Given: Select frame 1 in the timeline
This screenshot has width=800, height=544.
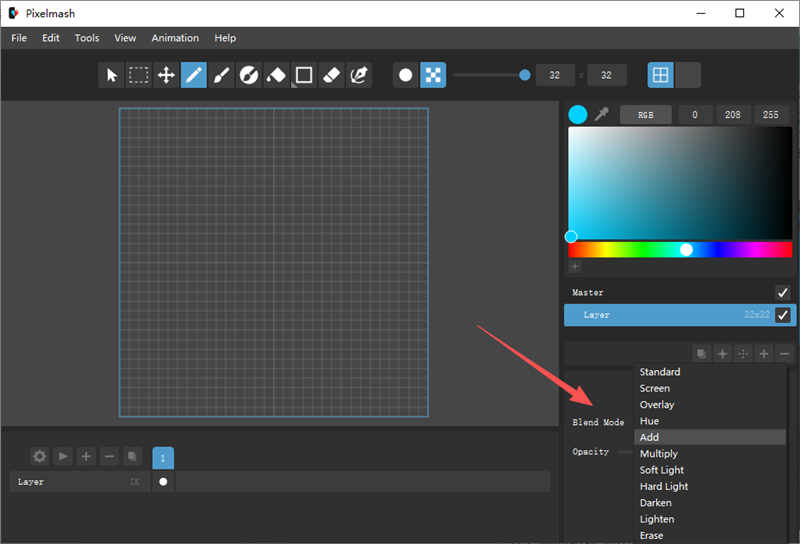Looking at the screenshot, I should (x=163, y=458).
